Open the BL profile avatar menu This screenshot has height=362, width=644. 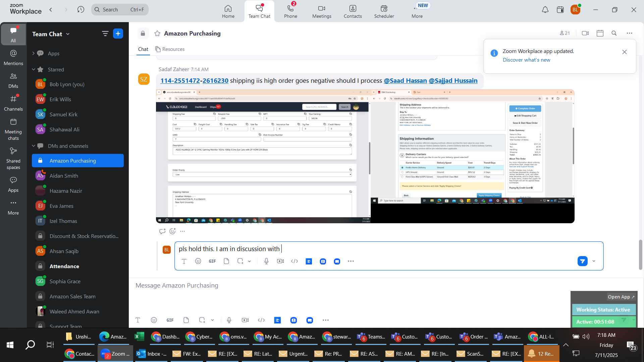coord(575,10)
